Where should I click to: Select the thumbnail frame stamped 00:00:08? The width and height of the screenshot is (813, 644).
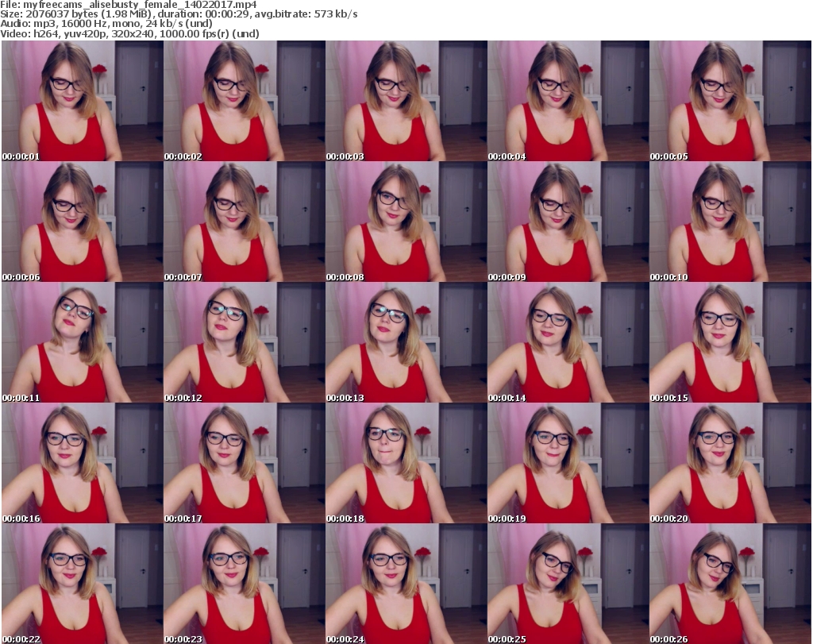406,222
